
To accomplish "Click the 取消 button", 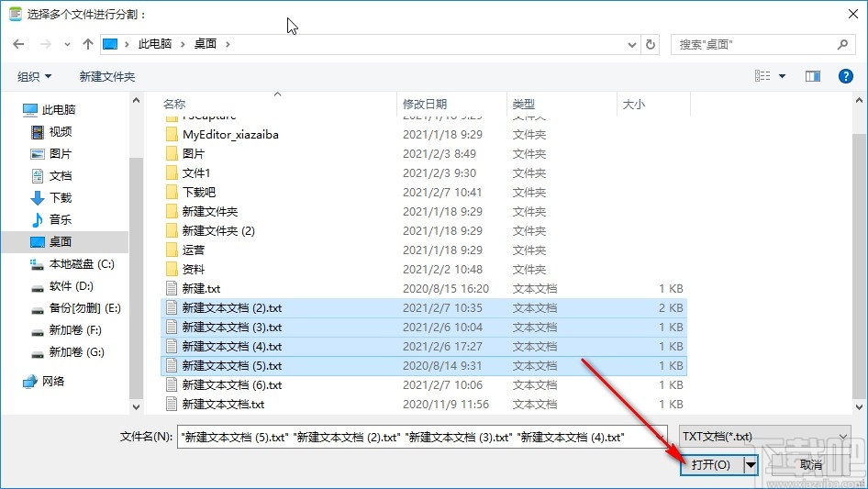I will pyautogui.click(x=811, y=465).
